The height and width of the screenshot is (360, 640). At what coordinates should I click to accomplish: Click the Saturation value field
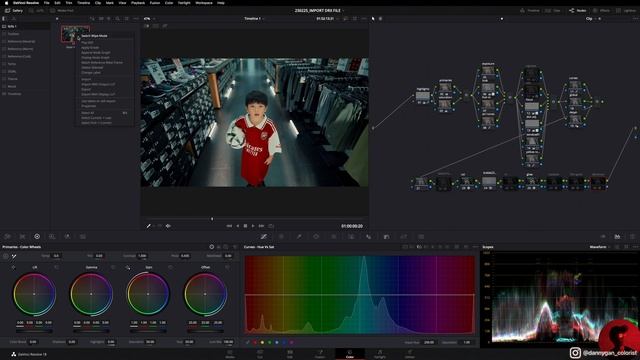click(150, 342)
